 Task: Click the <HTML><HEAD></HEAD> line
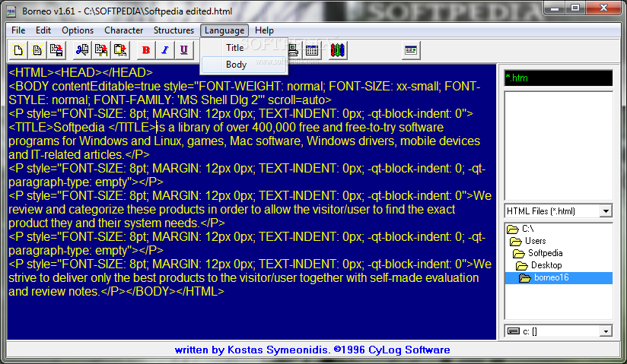click(81, 72)
